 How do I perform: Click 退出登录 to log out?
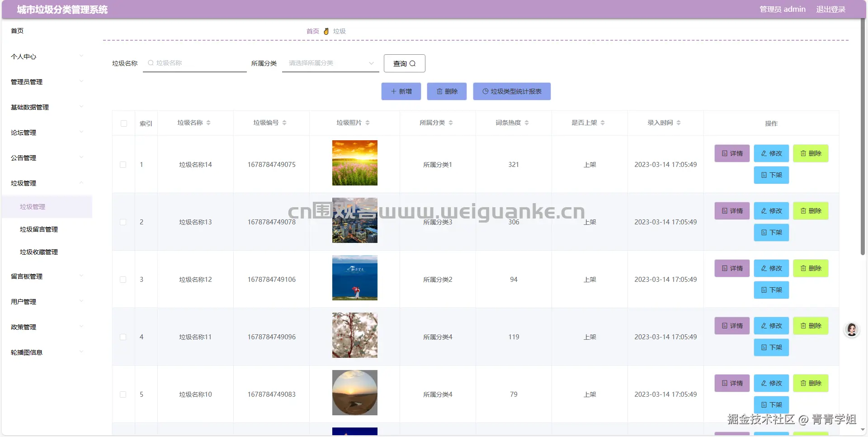pyautogui.click(x=830, y=9)
